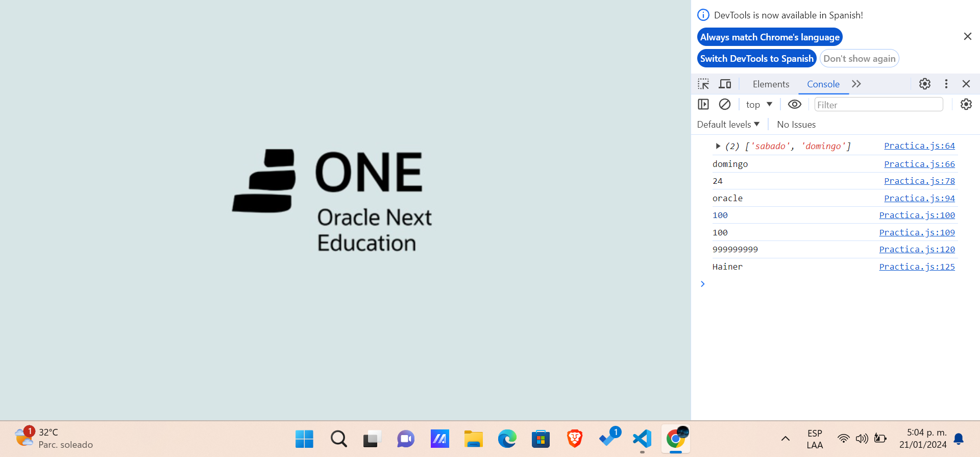This screenshot has width=980, height=457.
Task: Open Task View on the taskbar
Action: pos(372,439)
